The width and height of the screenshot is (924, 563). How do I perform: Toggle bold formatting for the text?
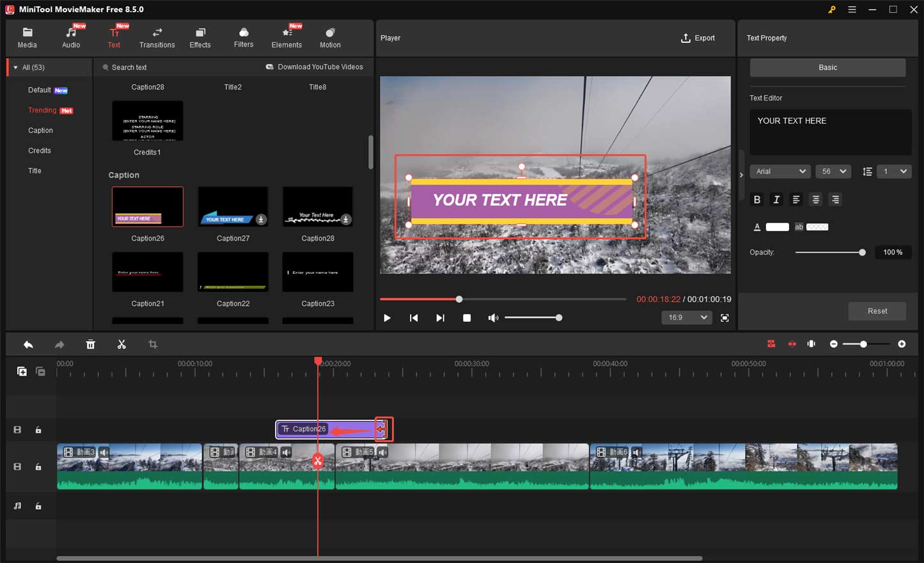coord(756,200)
